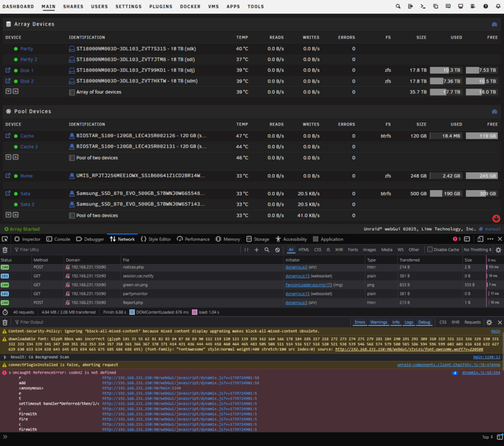Click the logout icon in Unraid header

(x=411, y=6)
